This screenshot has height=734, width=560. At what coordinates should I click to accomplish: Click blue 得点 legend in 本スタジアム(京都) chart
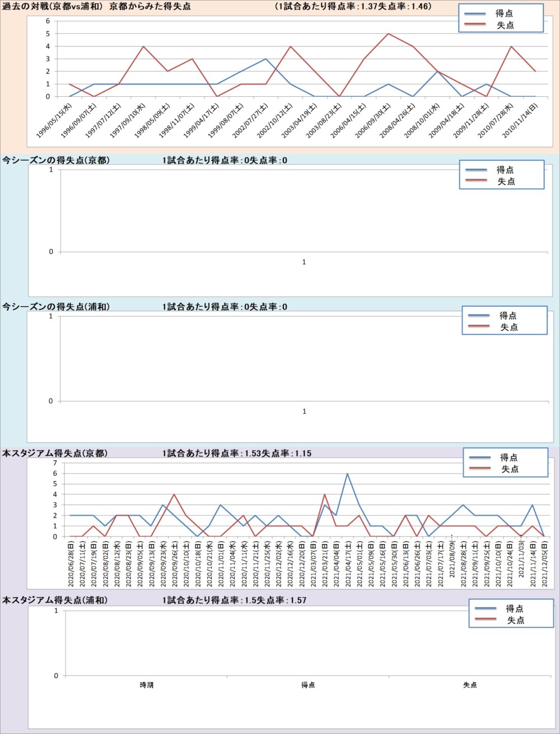pos(509,457)
